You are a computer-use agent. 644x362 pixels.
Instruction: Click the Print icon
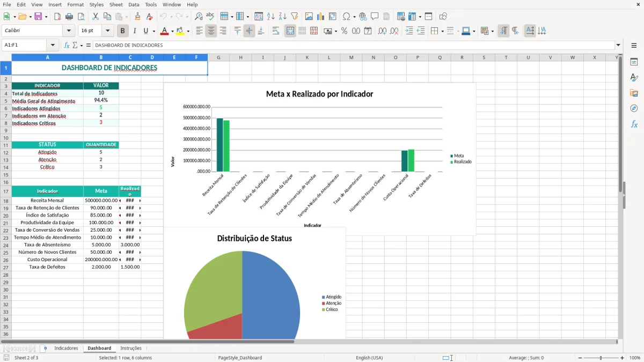click(69, 17)
